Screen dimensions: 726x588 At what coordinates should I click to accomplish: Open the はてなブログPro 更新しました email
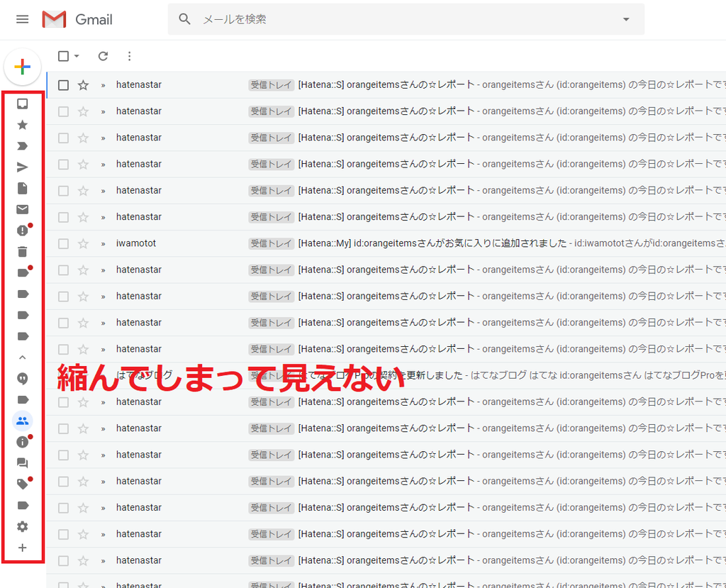pyautogui.click(x=386, y=376)
